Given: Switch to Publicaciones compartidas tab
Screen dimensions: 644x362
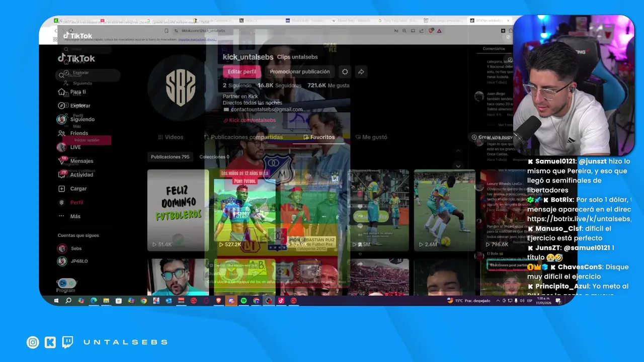Looking at the screenshot, I should tap(243, 137).
